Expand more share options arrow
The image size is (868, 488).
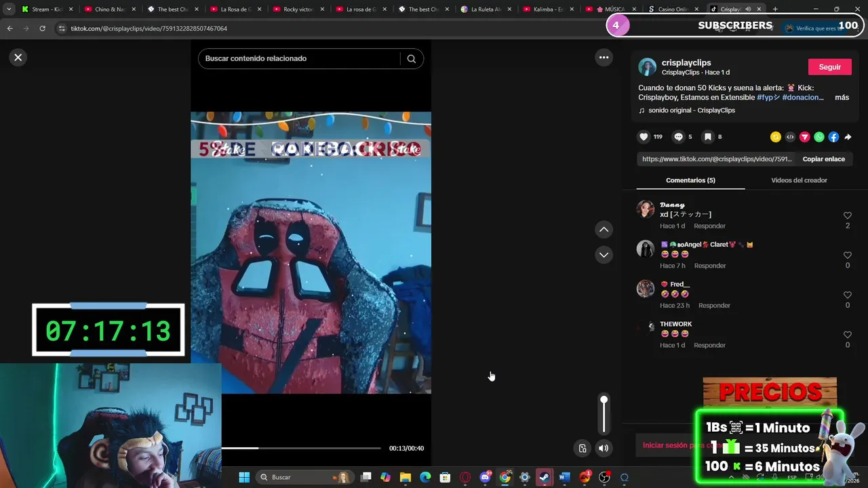coord(848,137)
